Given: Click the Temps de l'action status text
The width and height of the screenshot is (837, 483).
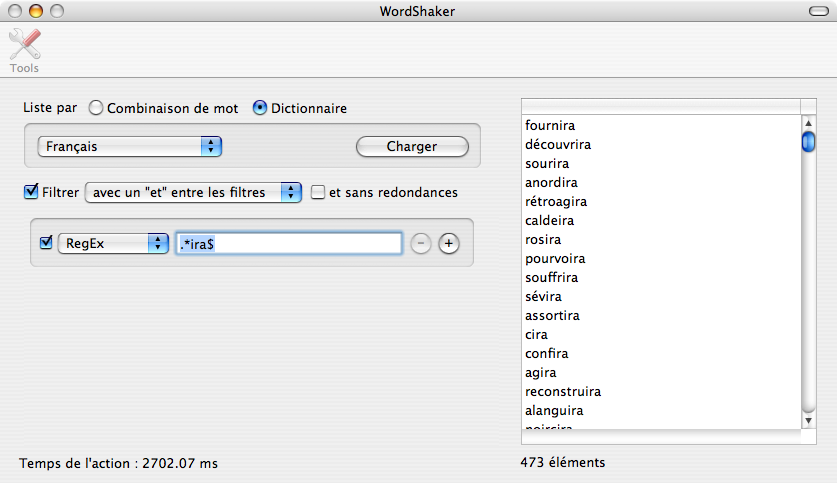Looking at the screenshot, I should [x=119, y=463].
